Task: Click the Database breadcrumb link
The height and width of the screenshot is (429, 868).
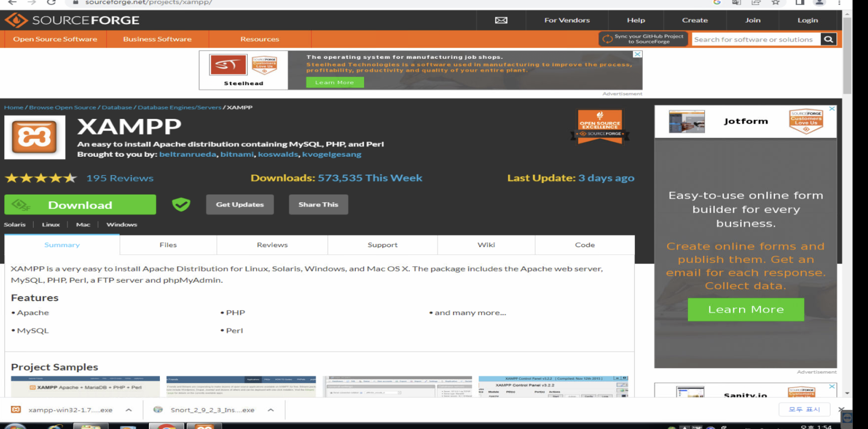Action: (117, 107)
